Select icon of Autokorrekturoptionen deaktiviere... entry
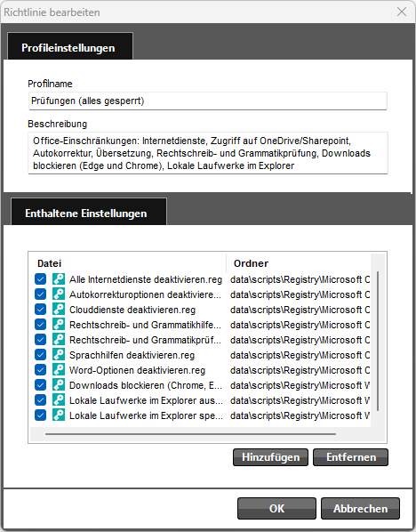This screenshot has width=416, height=532. [x=59, y=294]
